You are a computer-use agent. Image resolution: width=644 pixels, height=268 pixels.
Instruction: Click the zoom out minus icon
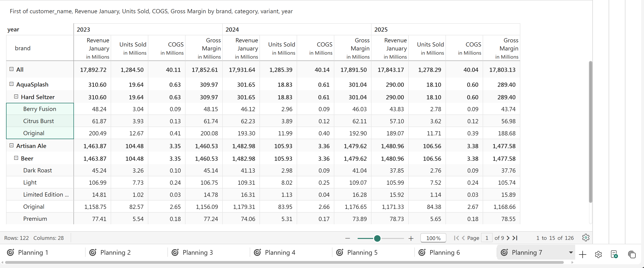click(x=348, y=238)
